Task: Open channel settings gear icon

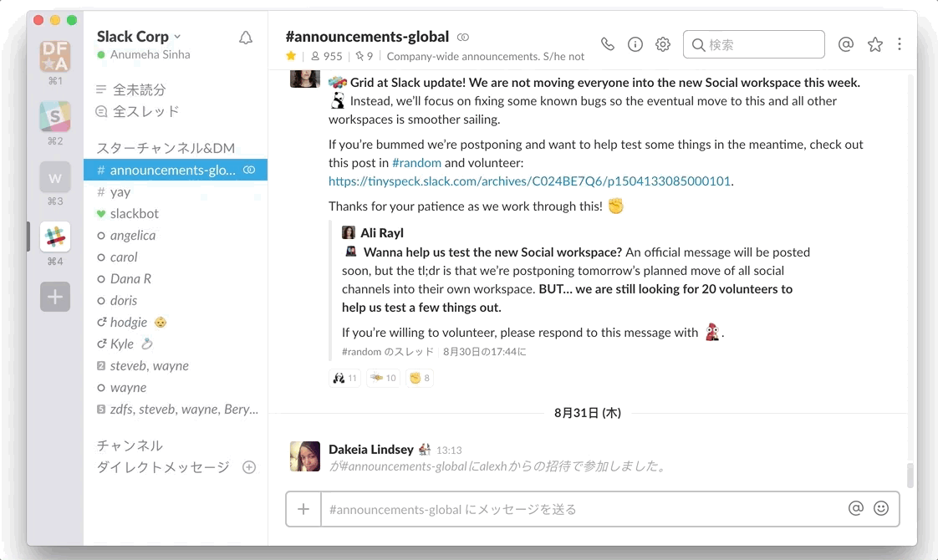Action: tap(663, 44)
